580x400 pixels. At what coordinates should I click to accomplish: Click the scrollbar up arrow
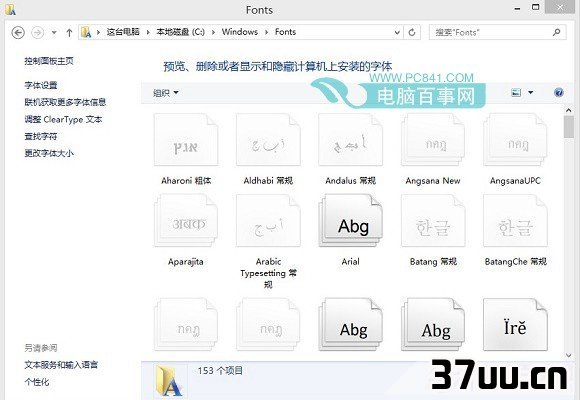[x=569, y=110]
